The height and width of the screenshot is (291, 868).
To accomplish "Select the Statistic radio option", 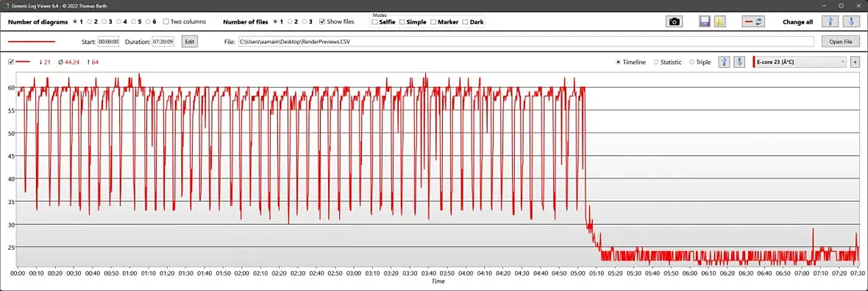I will (x=656, y=62).
